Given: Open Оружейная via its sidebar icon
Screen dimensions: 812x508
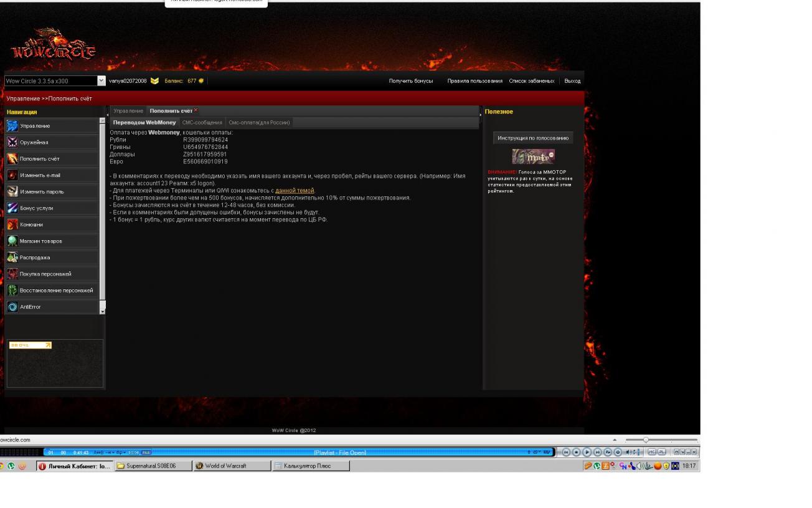Looking at the screenshot, I should tap(12, 142).
